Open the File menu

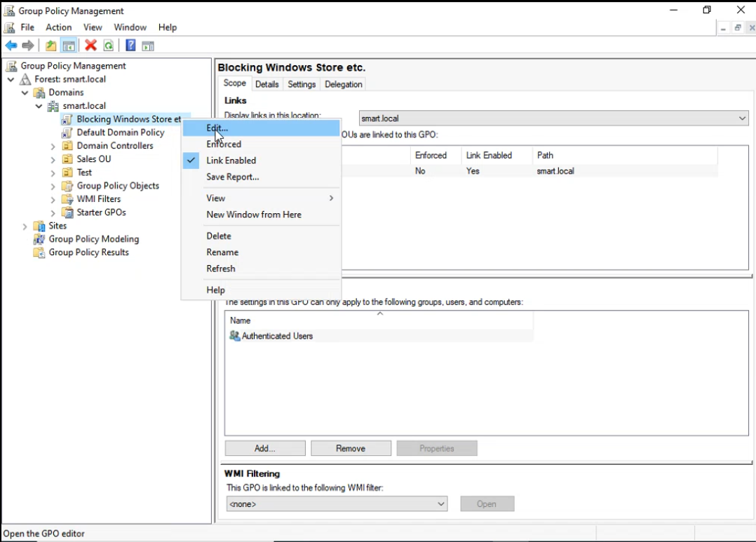coord(27,27)
